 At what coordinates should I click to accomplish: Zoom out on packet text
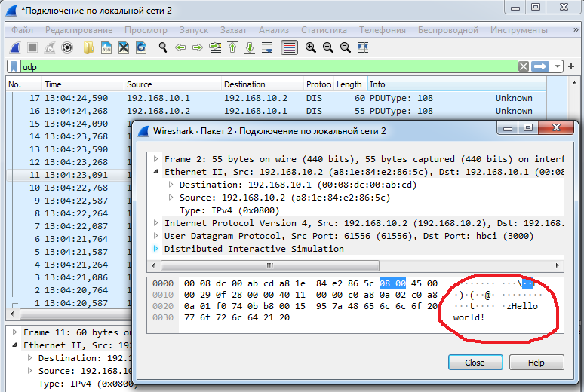327,47
